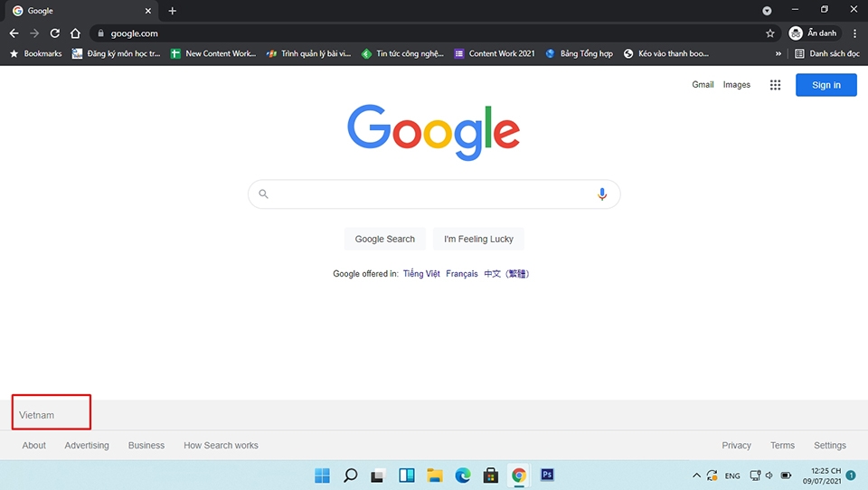Open the Ẩn danh incognito profile badge
Screen dimensions: 868x490
click(x=813, y=33)
